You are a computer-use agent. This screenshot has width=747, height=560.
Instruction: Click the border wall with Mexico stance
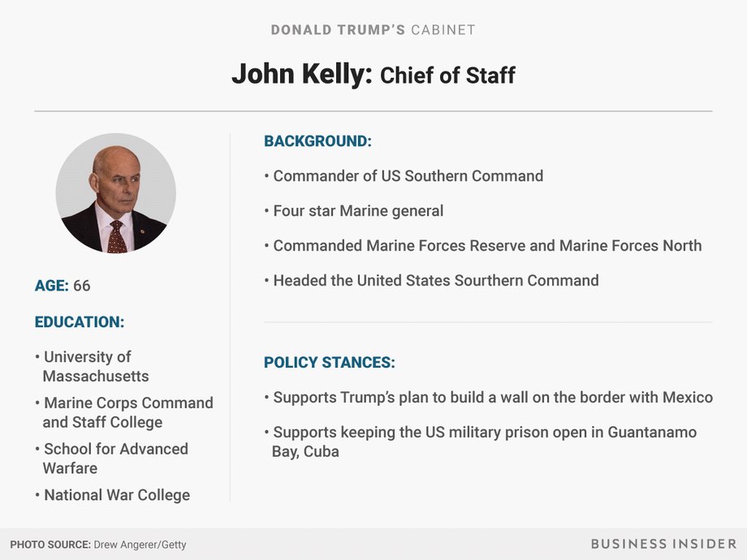tap(488, 398)
